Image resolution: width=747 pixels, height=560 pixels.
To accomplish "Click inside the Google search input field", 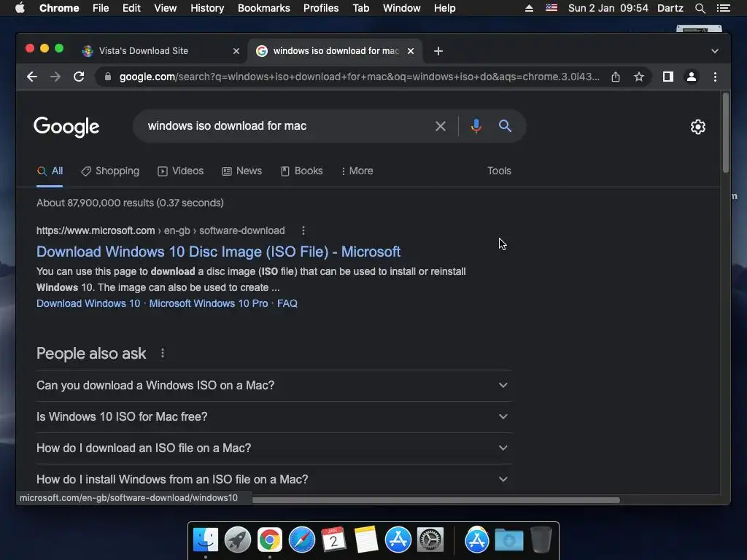I will pyautogui.click(x=286, y=125).
